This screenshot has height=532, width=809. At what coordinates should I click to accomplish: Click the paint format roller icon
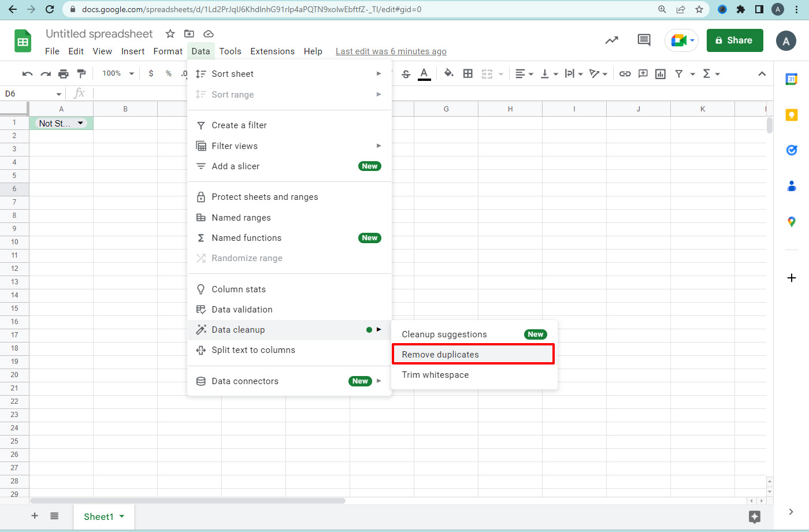pyautogui.click(x=81, y=73)
